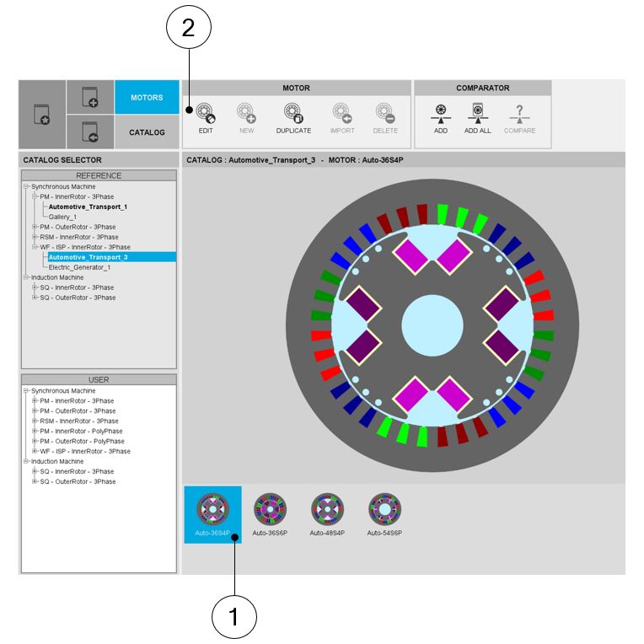Expand PM - InnerRotor - 3Phase in USER

pos(35,401)
